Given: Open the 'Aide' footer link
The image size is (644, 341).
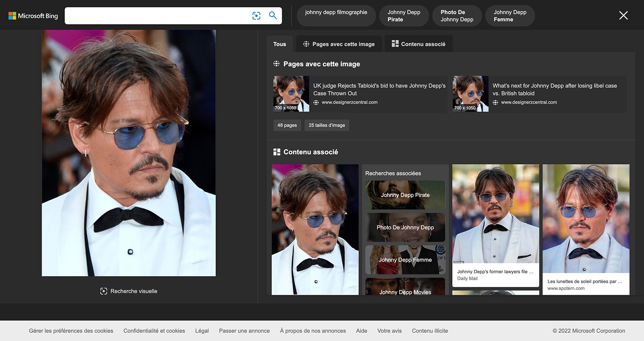Looking at the screenshot, I should (x=361, y=331).
